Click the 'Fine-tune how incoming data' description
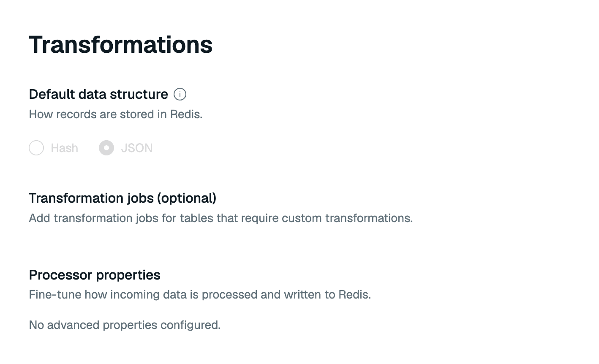The image size is (599, 364). coord(200,295)
